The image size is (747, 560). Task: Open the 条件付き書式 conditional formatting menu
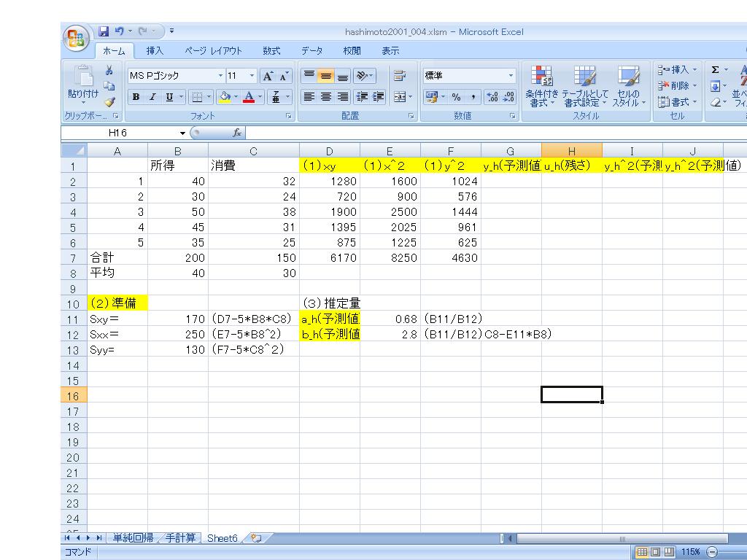542,86
